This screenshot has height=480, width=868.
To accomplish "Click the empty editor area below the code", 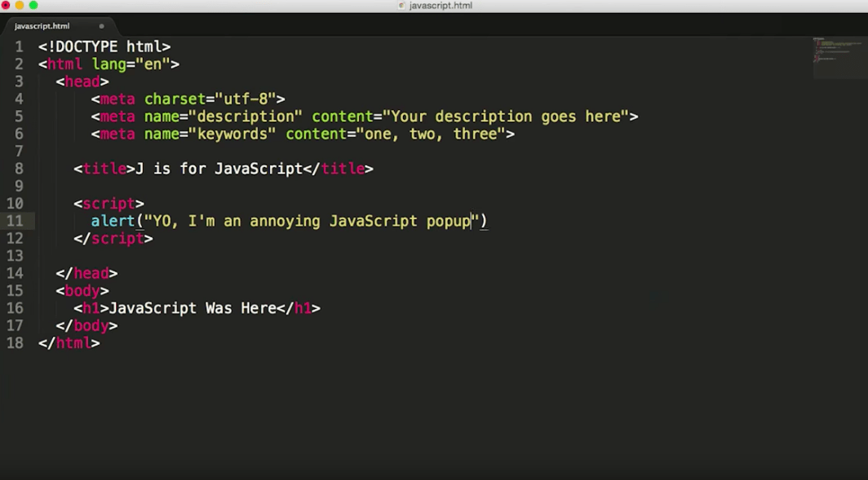I will (408, 407).
